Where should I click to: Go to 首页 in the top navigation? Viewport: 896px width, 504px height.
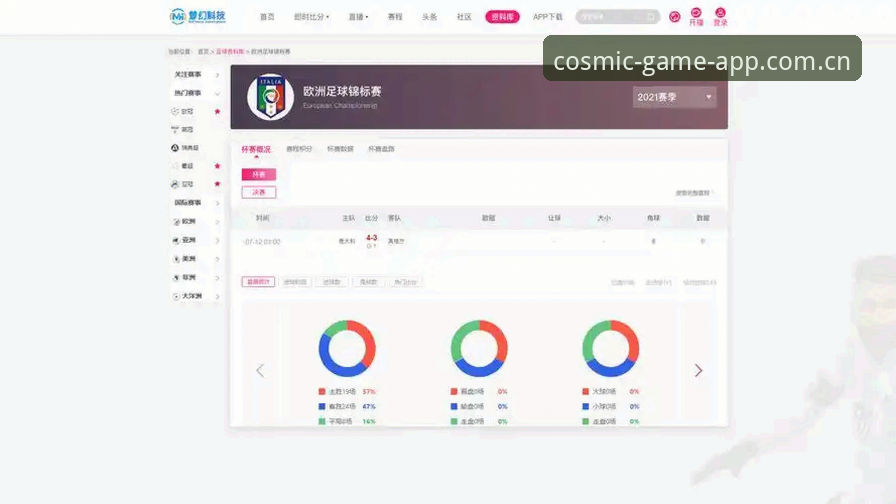pos(267,17)
